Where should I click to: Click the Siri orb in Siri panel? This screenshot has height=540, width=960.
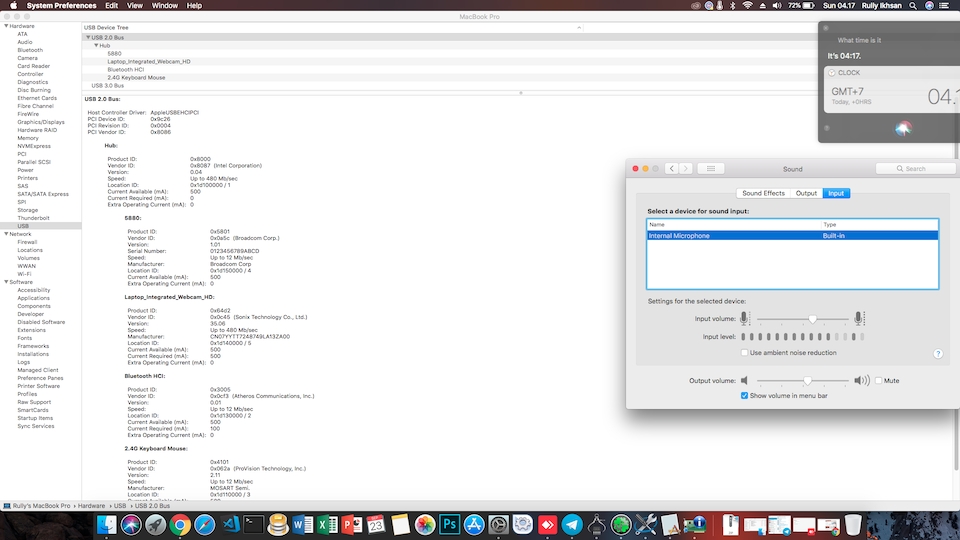point(903,128)
